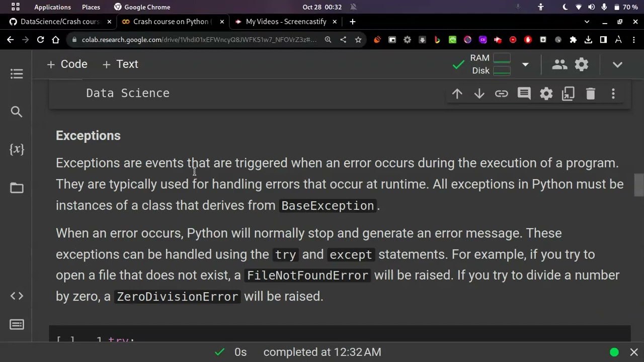
Task: Switch to the DataScience/Crash course GitHub tab
Action: pyautogui.click(x=60, y=22)
